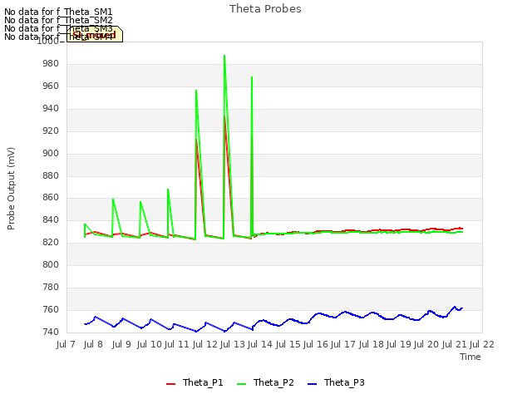This screenshot has width=532, height=399.
Task: Click the Probe Output (mV) axis label
Action: pos(11,189)
